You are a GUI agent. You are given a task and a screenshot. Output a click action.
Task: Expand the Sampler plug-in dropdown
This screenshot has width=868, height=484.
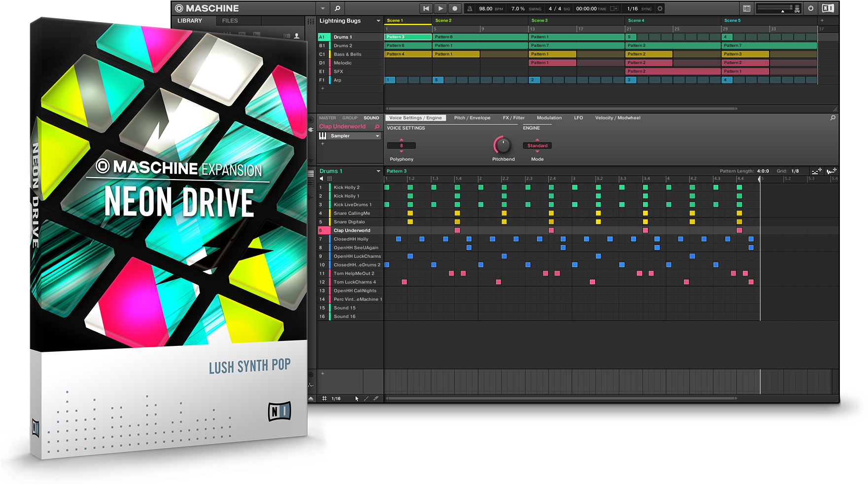378,136
